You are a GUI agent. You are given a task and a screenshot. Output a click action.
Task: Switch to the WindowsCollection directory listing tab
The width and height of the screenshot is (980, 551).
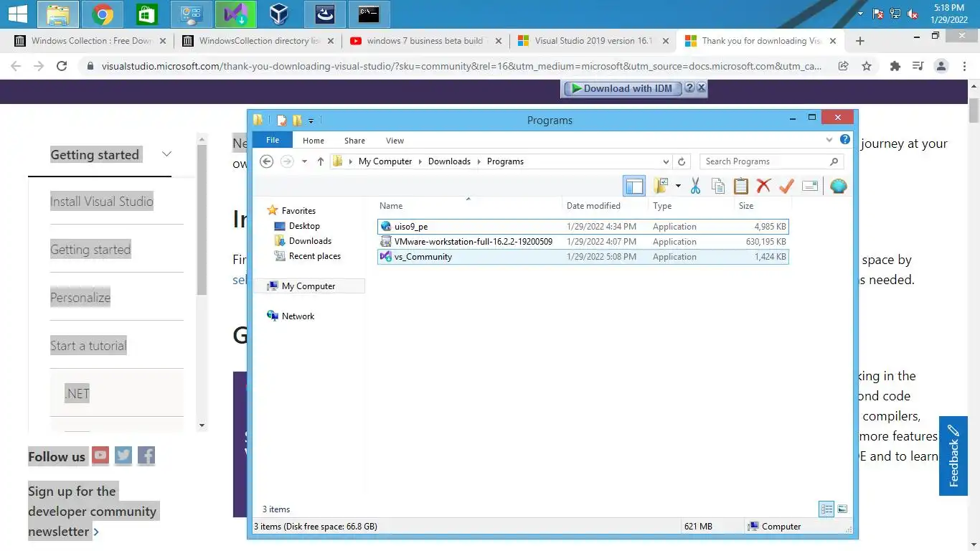click(258, 41)
